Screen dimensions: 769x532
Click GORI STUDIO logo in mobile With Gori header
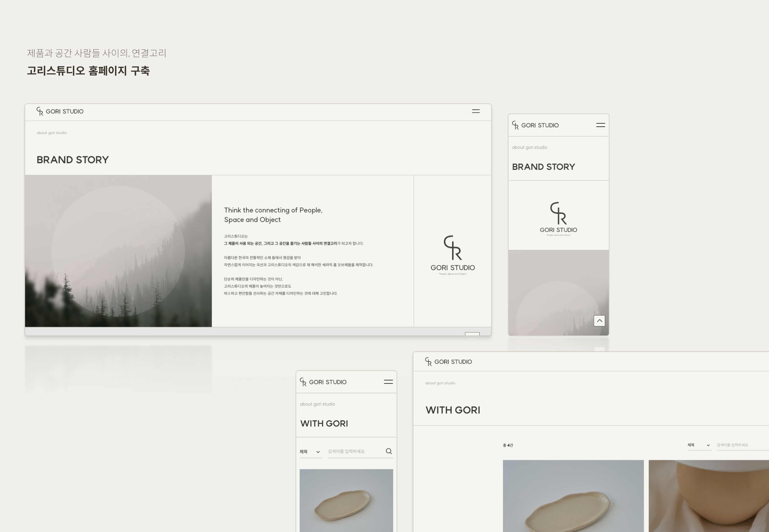click(x=323, y=382)
